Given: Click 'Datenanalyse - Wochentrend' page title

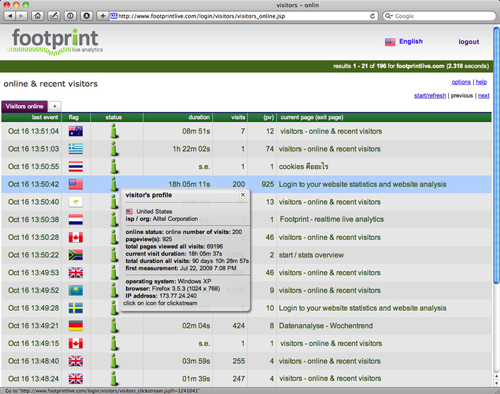Looking at the screenshot, I should pos(326,326).
